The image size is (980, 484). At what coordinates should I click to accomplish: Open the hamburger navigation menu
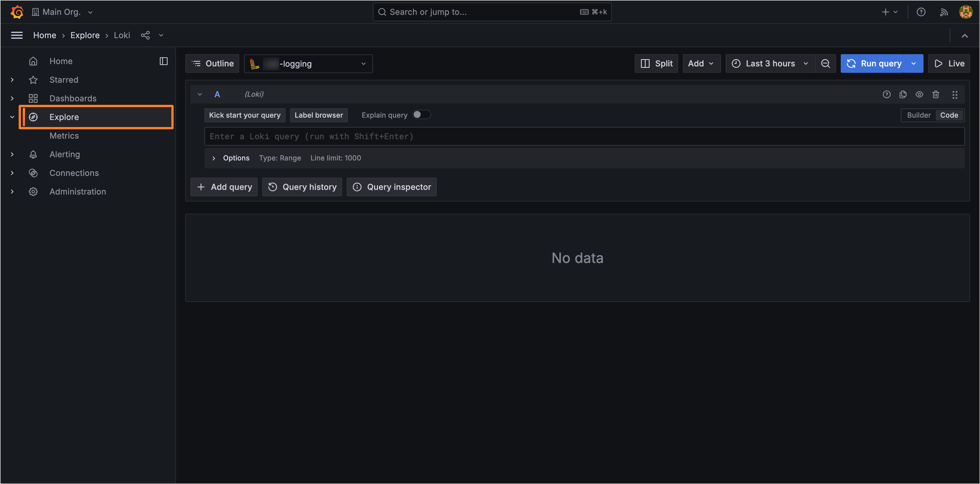point(17,35)
